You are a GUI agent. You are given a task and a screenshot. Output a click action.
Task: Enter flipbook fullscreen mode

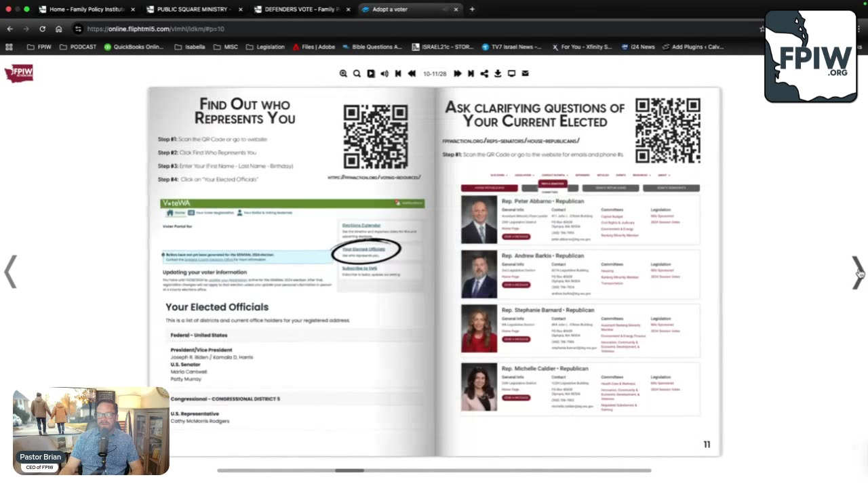coord(511,73)
